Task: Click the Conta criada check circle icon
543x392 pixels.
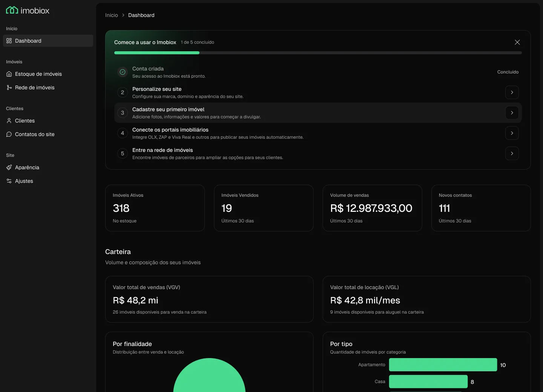Action: tap(123, 72)
